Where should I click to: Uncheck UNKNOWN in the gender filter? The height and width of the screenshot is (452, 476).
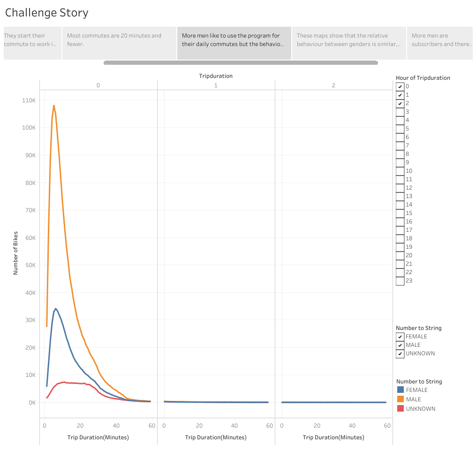[400, 353]
